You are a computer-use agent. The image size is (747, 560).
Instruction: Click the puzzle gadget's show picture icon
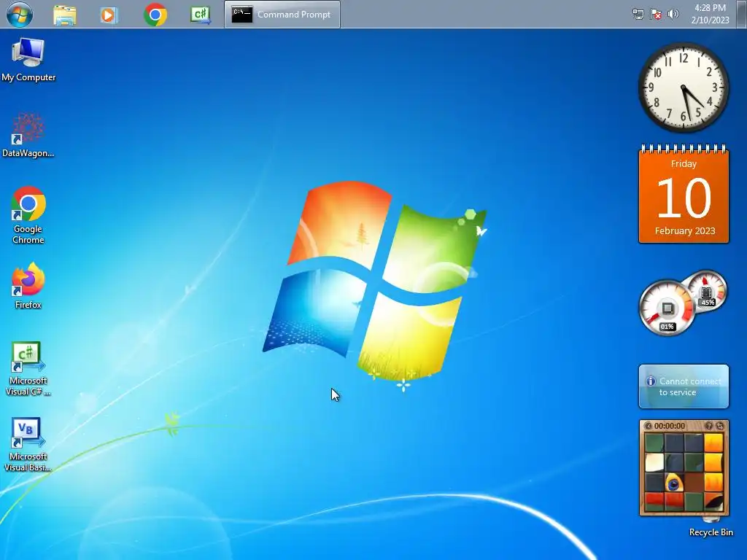point(709,426)
